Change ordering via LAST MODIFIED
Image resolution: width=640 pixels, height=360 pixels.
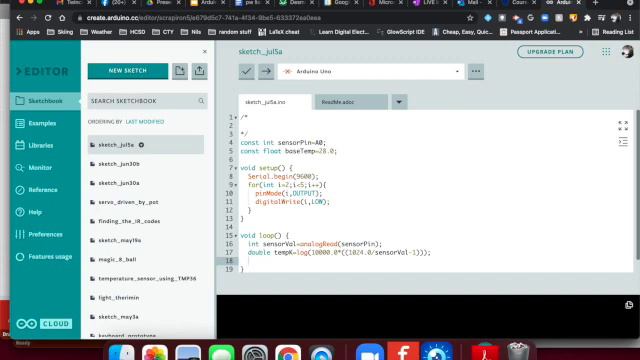coord(144,122)
